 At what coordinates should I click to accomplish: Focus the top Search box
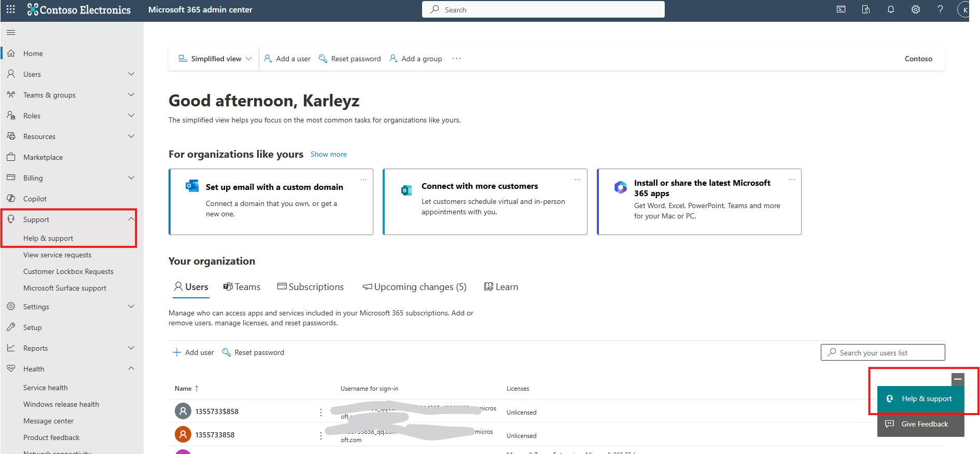pos(543,9)
